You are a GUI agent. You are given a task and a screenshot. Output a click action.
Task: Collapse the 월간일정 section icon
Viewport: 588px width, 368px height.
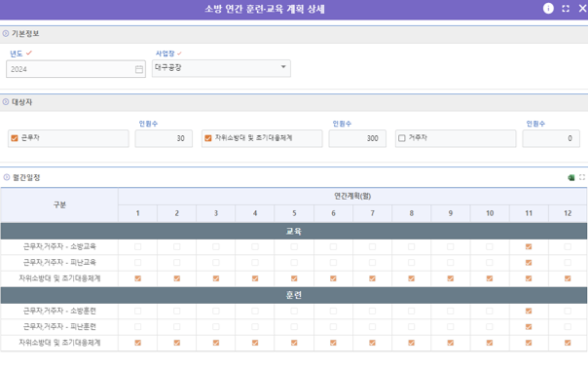click(7, 177)
